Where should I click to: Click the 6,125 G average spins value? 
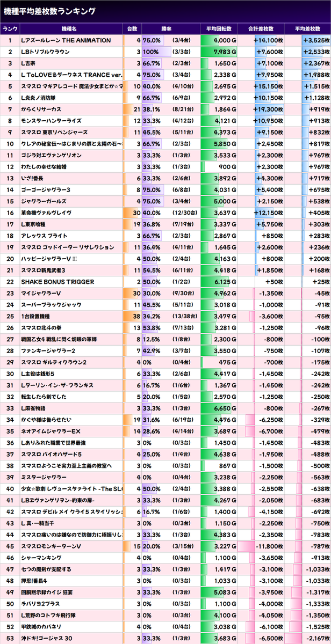[x=225, y=282]
